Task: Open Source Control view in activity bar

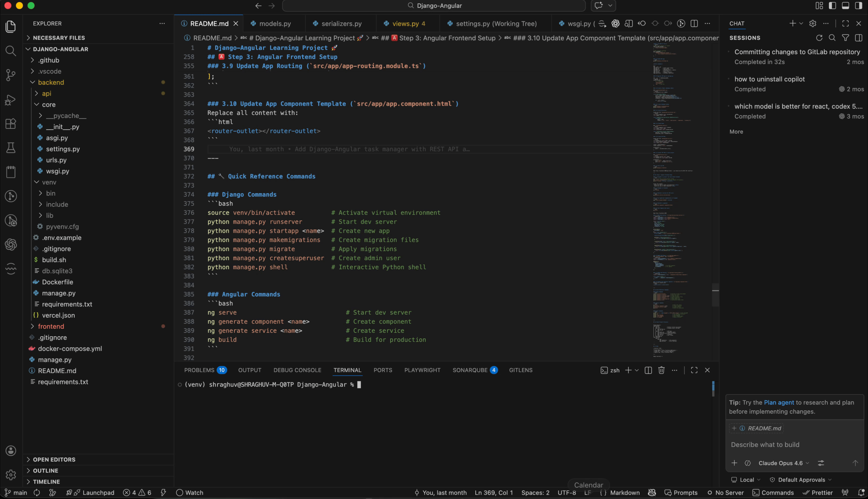Action: 11,75
